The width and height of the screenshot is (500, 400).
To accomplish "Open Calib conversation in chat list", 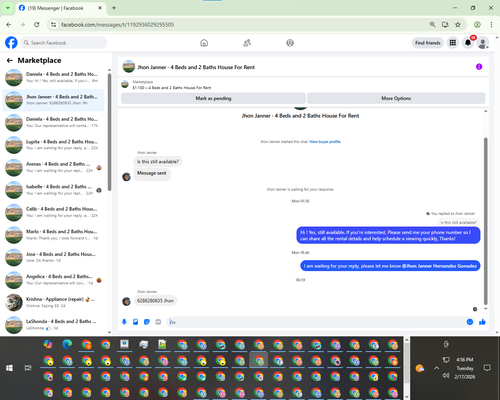I will pos(53,212).
